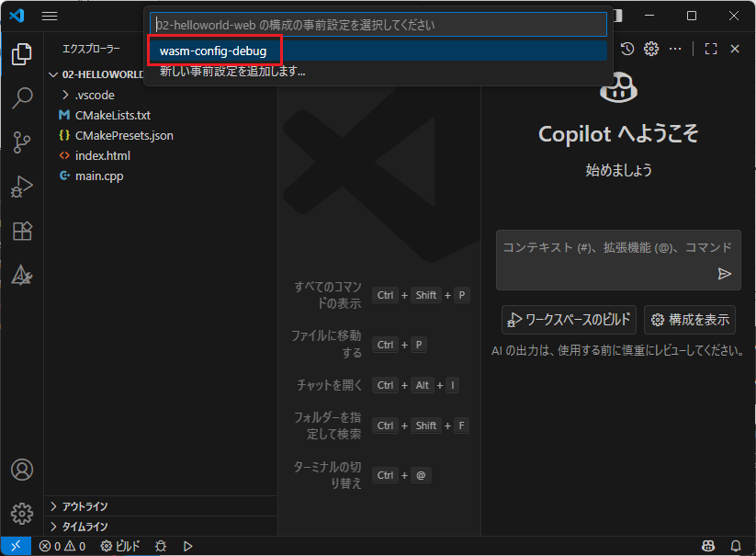This screenshot has width=756, height=556.
Task: Launch CMake debugger bug icon in status bar
Action: point(161,546)
